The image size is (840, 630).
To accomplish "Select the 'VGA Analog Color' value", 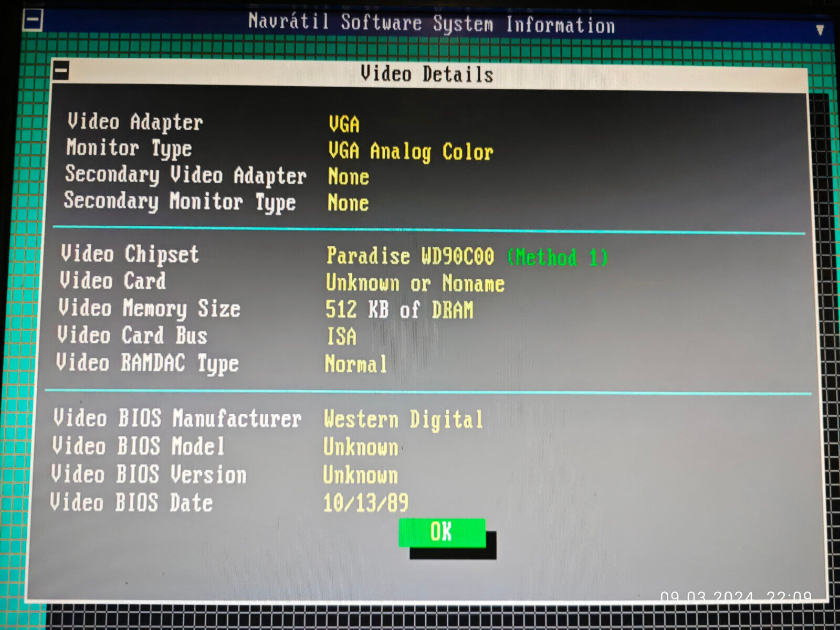I will [x=411, y=152].
